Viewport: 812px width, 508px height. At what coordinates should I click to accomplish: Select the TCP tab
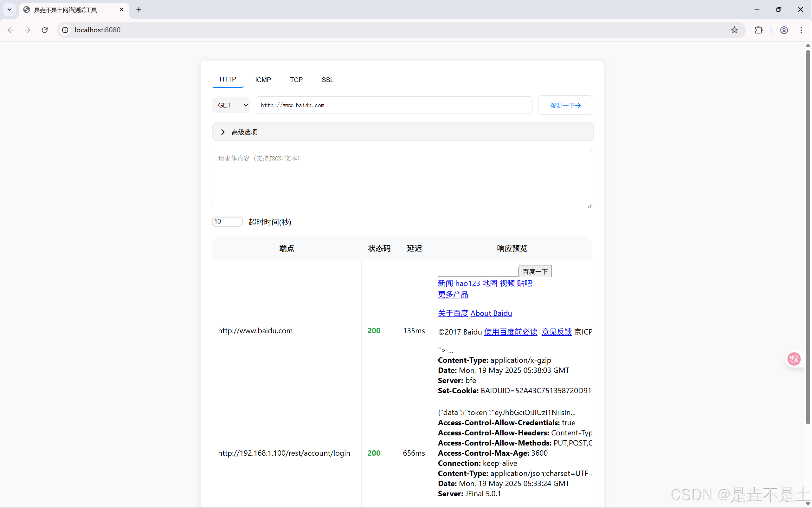pos(296,80)
